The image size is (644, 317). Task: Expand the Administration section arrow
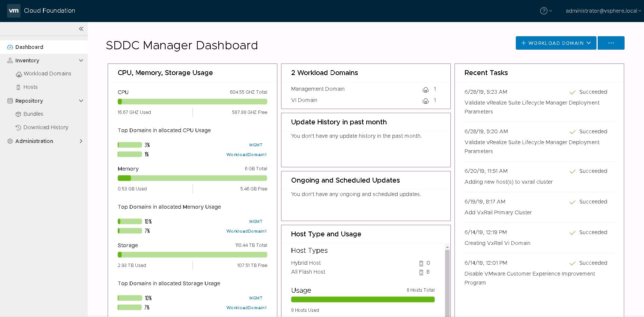coord(81,141)
